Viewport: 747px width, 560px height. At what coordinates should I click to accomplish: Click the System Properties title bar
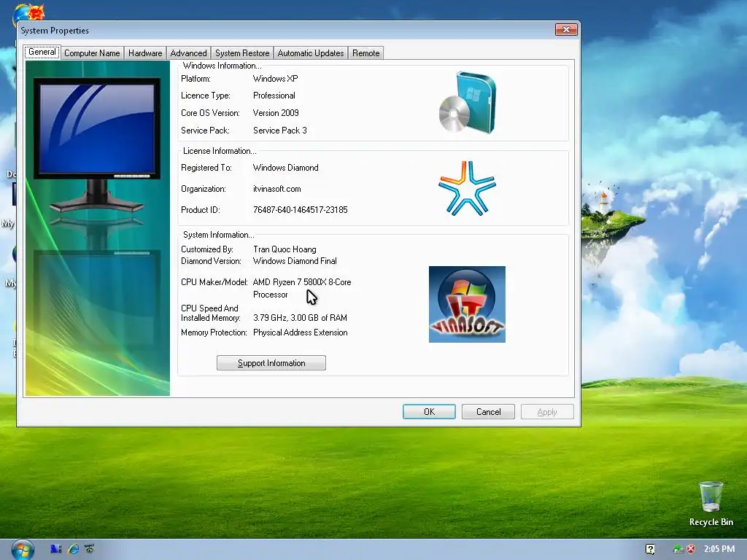(286, 30)
